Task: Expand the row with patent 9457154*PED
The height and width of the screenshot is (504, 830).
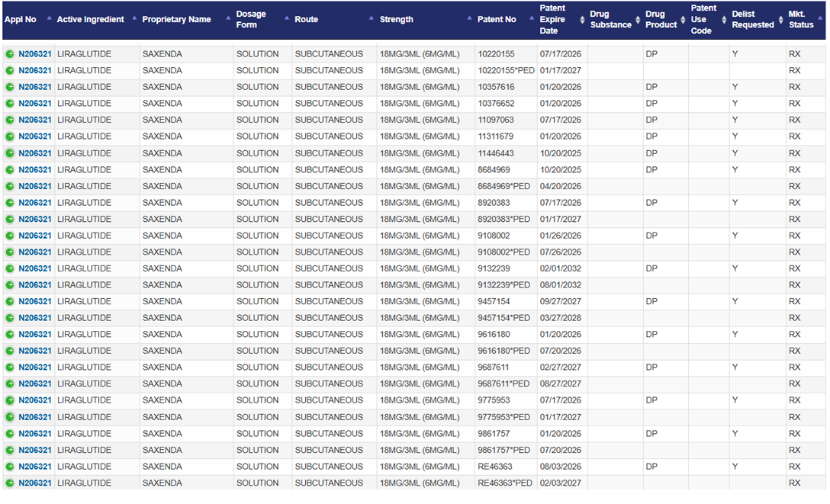Action: (x=10, y=318)
